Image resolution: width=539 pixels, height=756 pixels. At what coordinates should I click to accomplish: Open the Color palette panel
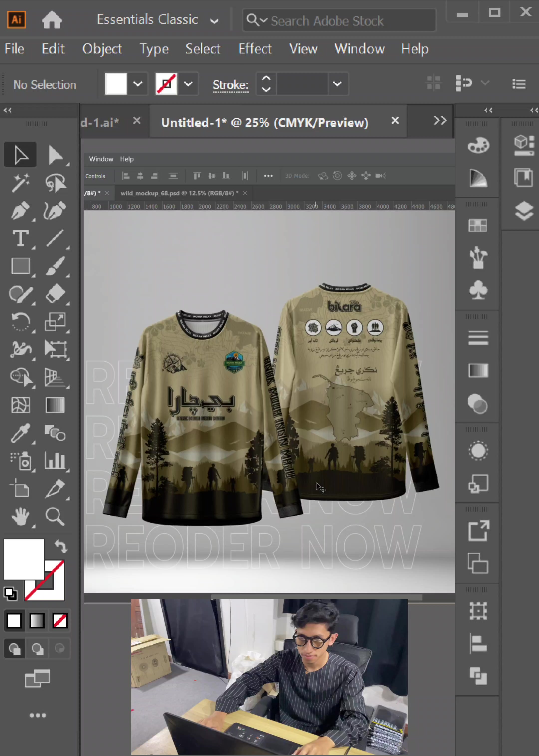point(478,145)
